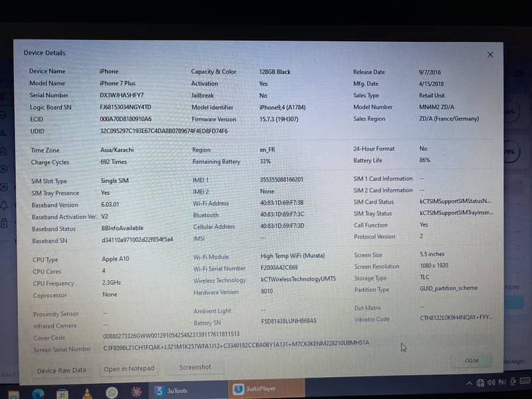Select baseband SN d34110a971002d22f854f5a4
The width and height of the screenshot is (532, 399).
click(x=137, y=239)
